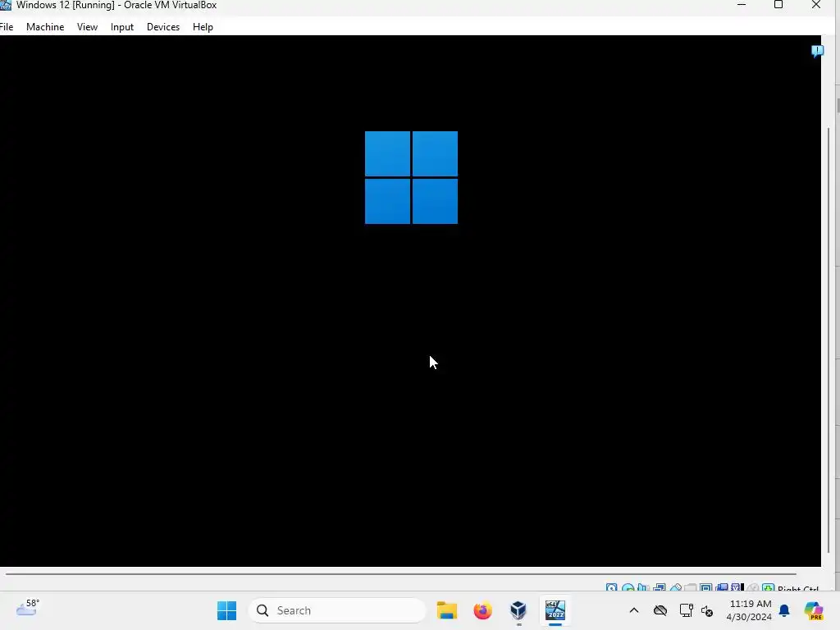Open the File menu in VirtualBox
The image size is (840, 630).
pos(7,27)
